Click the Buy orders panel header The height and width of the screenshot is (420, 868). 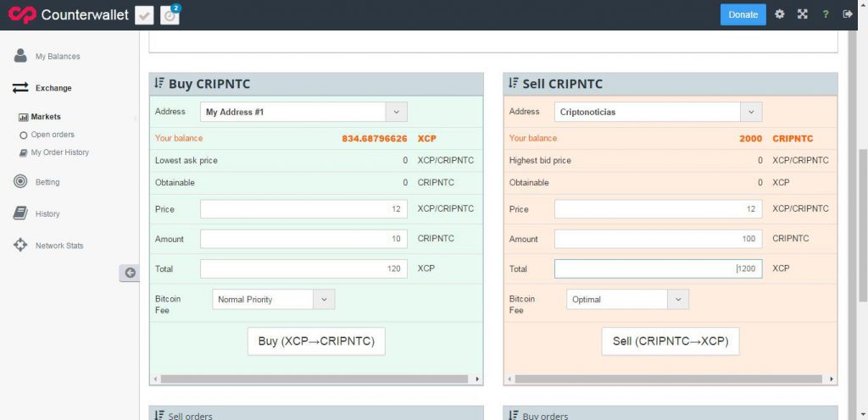pos(670,413)
